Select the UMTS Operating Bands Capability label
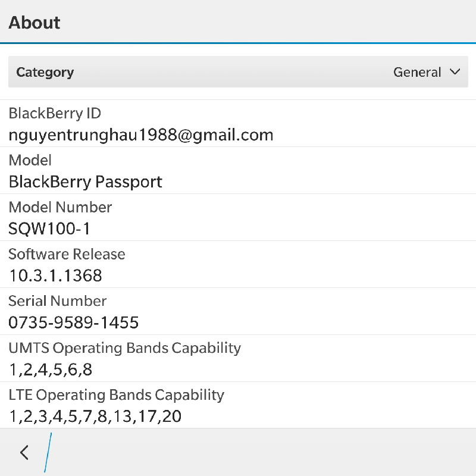Image resolution: width=476 pixels, height=476 pixels. pyautogui.click(x=125, y=348)
